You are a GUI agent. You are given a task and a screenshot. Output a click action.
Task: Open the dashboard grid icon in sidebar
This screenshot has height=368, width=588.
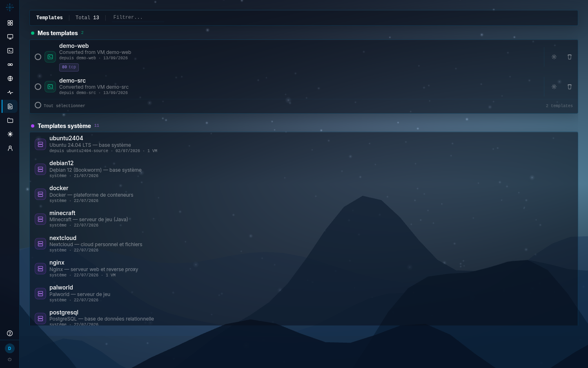(x=10, y=23)
